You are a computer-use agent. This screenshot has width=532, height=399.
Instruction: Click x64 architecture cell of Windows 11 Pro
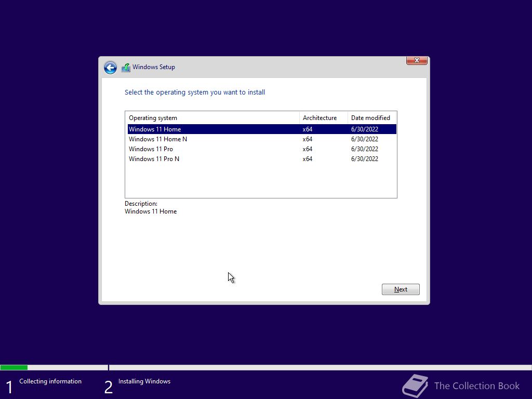point(308,149)
